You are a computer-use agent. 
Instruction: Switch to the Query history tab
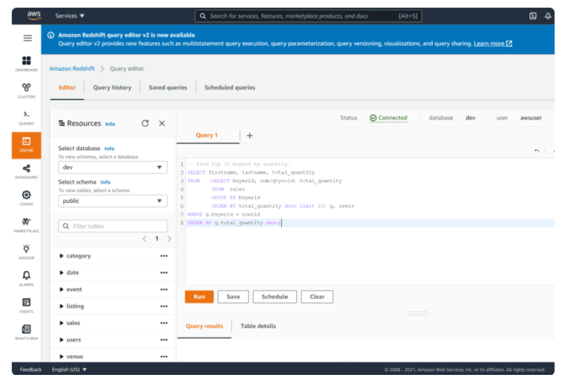(x=112, y=88)
